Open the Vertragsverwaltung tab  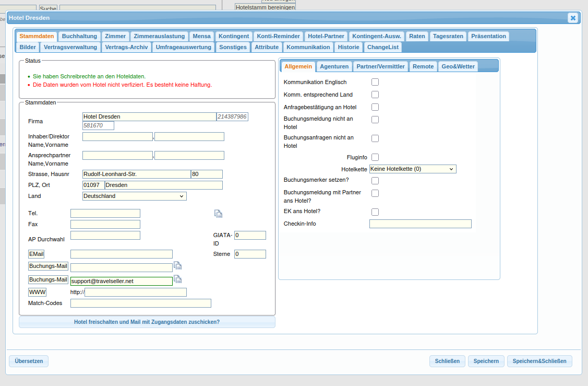[x=70, y=47]
